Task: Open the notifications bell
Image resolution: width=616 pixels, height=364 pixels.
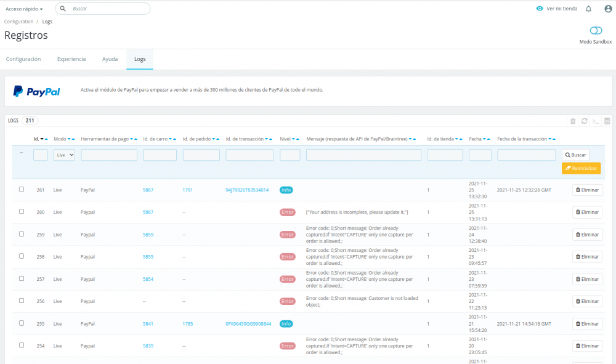Action: click(x=588, y=9)
